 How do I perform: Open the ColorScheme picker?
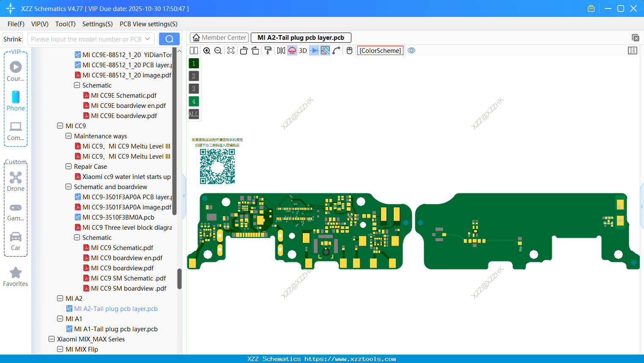(x=380, y=50)
